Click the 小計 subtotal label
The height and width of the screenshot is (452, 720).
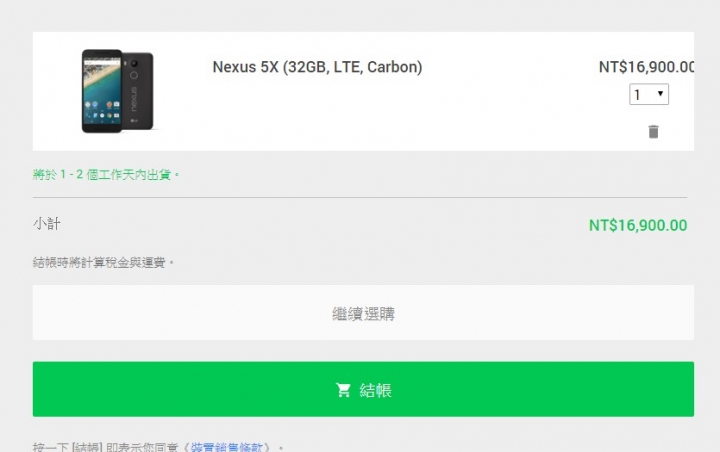pos(47,224)
